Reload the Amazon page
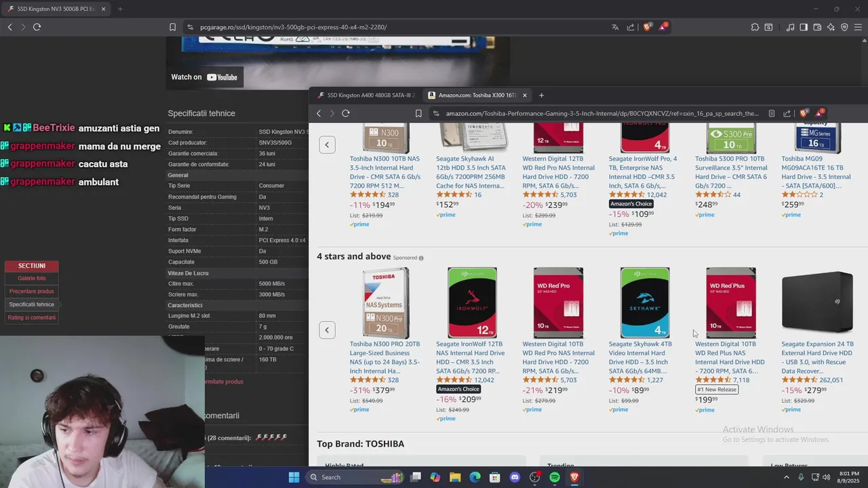This screenshot has height=488, width=868. (345, 113)
